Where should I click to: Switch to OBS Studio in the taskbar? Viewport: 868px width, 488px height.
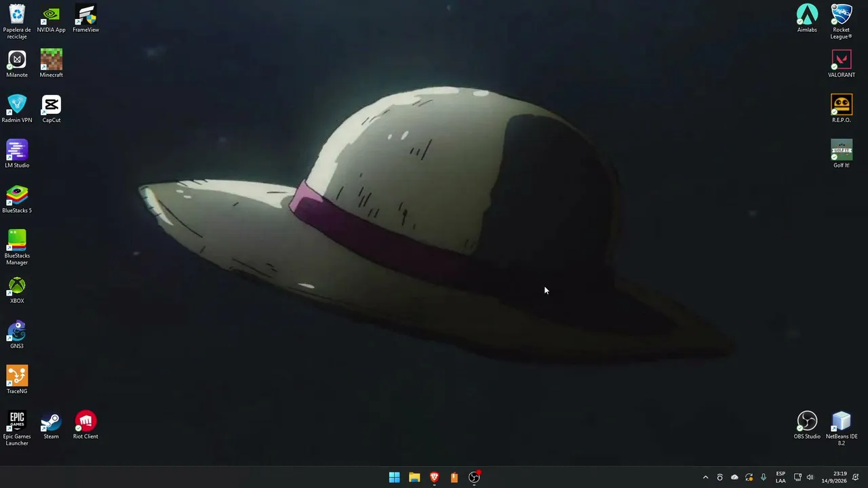[475, 477]
